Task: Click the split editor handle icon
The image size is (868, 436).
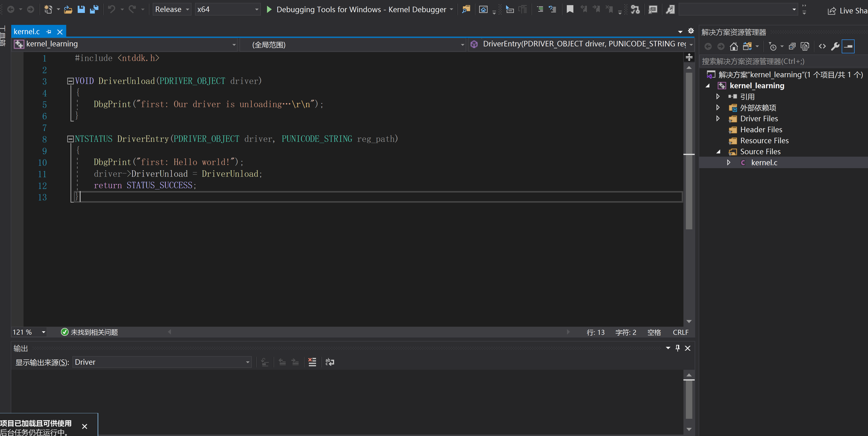Action: tap(689, 57)
